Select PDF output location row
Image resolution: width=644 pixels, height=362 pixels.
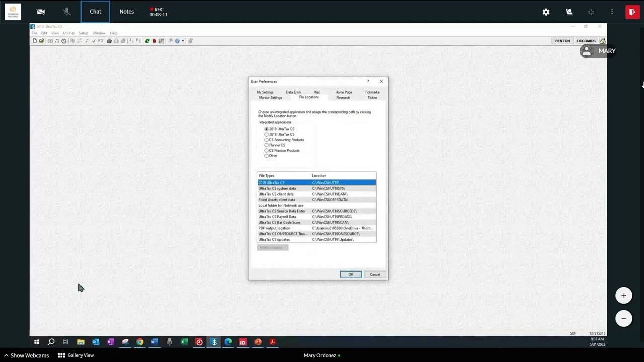pyautogui.click(x=316, y=228)
